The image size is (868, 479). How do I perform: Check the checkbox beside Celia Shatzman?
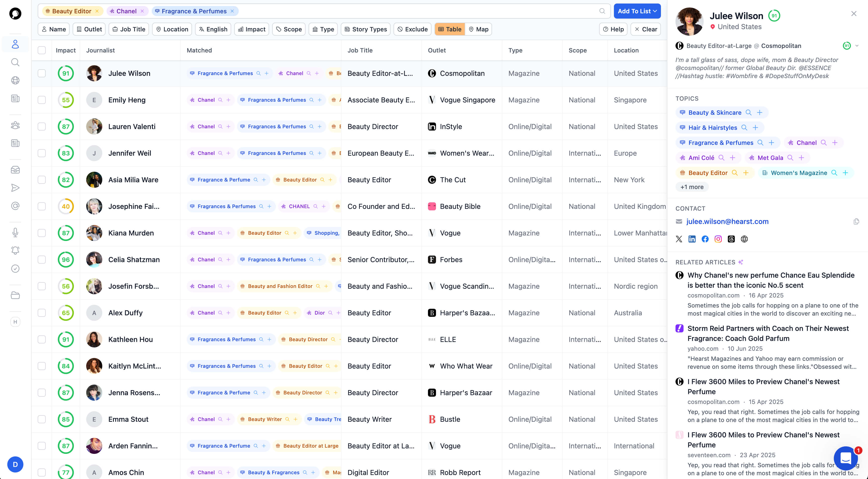(x=42, y=260)
